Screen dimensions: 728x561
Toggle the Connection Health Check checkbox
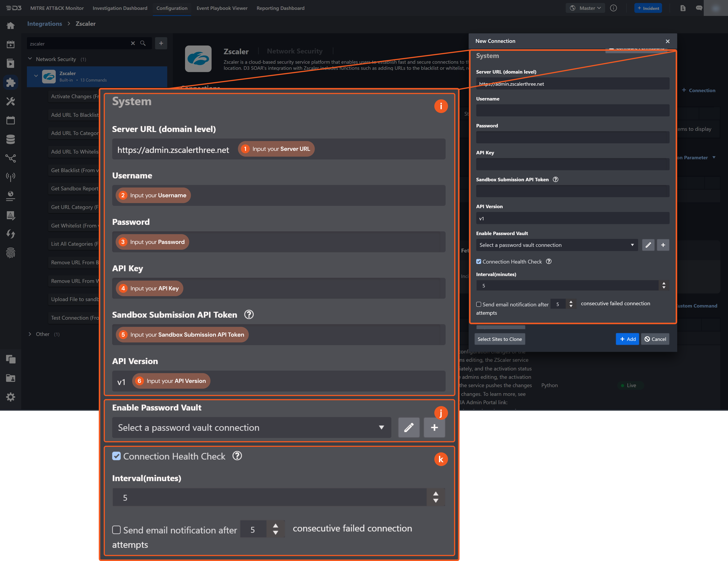click(x=479, y=262)
